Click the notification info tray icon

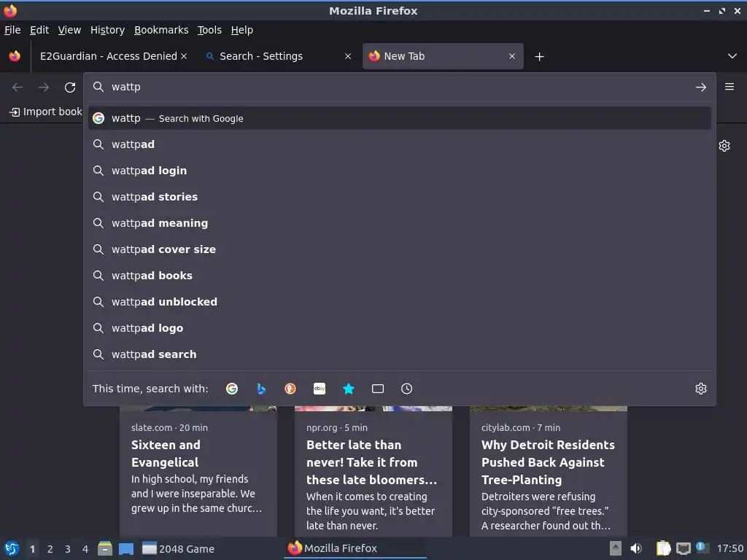[703, 548]
